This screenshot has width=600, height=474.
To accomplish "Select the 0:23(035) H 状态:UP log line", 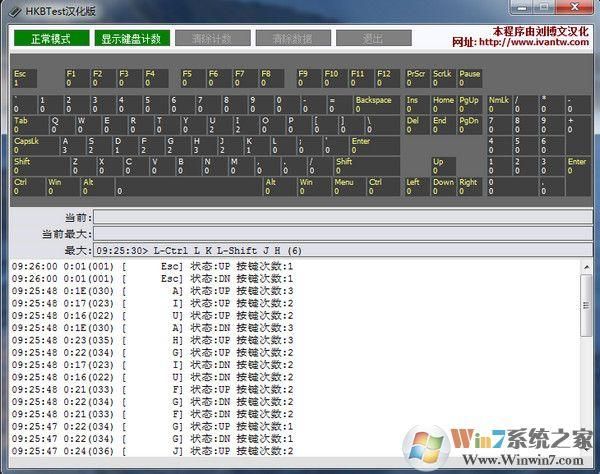I will [x=152, y=340].
